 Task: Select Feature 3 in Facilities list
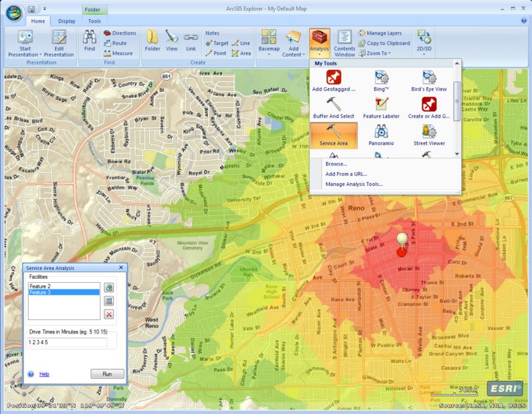[64, 292]
